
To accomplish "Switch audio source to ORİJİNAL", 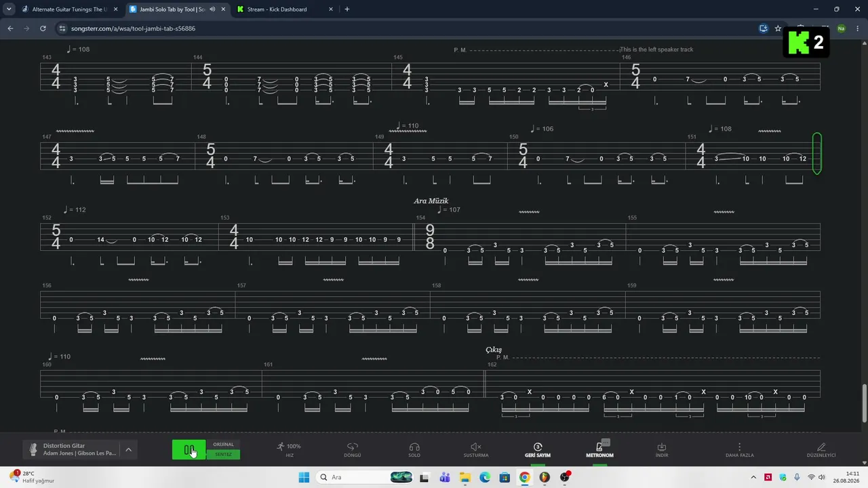I will pyautogui.click(x=223, y=445).
